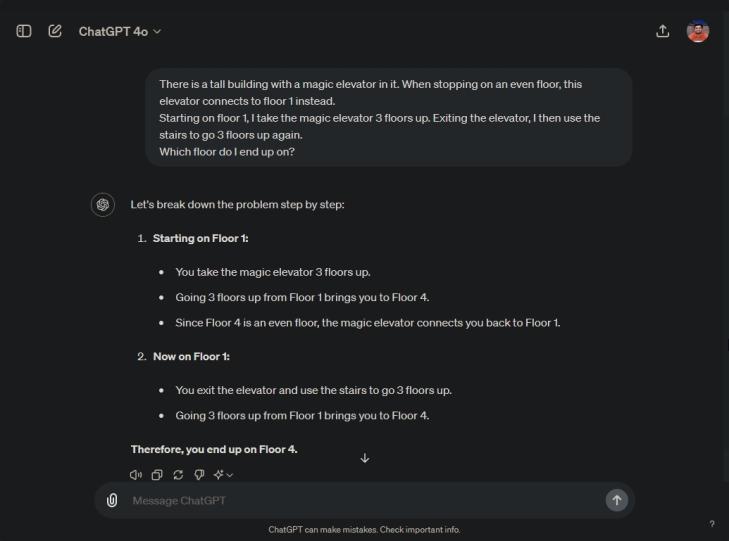This screenshot has height=541, width=729.
Task: Click the 'Starting on Floor 1' heading
Action: point(200,238)
